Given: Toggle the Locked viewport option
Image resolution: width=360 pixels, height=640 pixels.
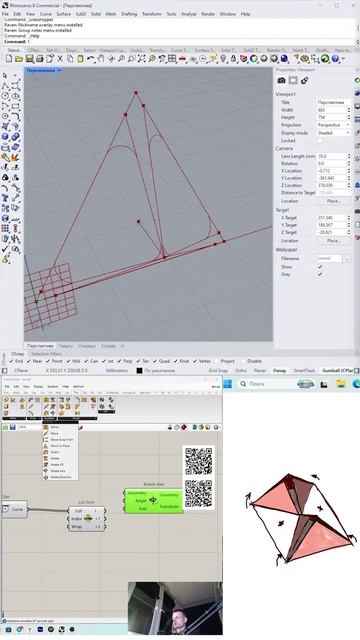Looking at the screenshot, I should pyautogui.click(x=320, y=140).
